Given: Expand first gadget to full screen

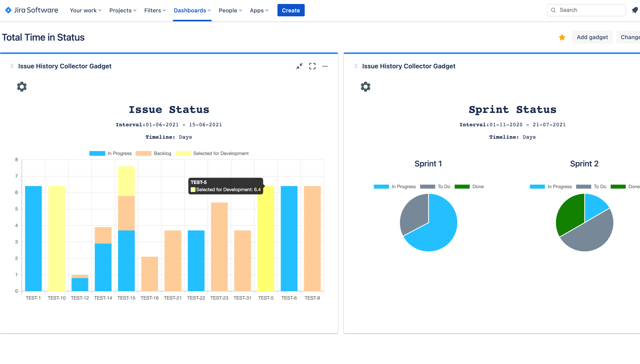Looking at the screenshot, I should (312, 66).
